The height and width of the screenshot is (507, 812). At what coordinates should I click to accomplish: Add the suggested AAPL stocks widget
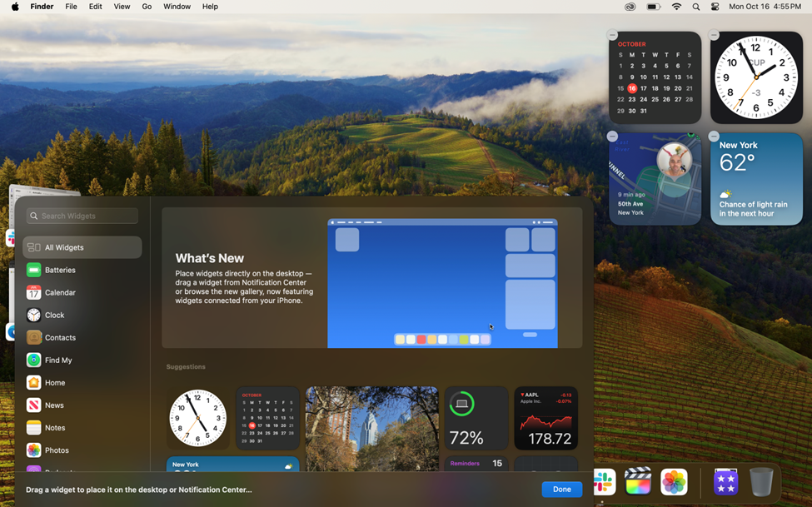(545, 418)
